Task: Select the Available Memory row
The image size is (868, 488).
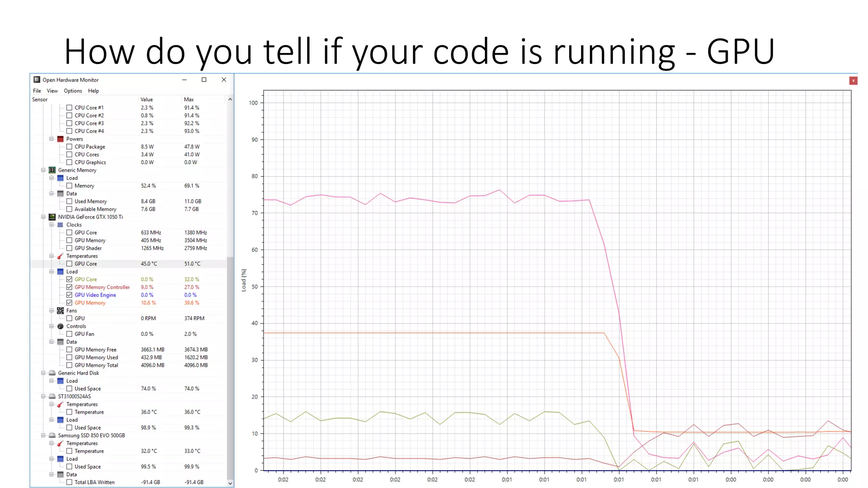Action: click(128, 209)
